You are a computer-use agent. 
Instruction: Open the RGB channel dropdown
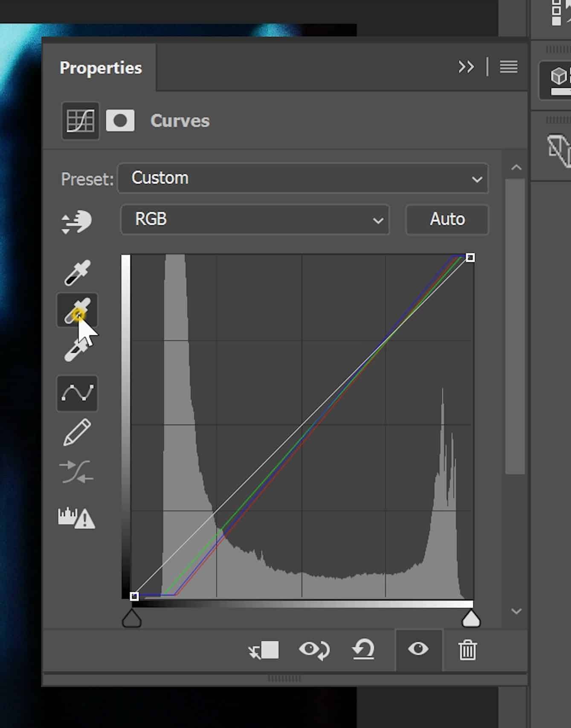coord(255,220)
